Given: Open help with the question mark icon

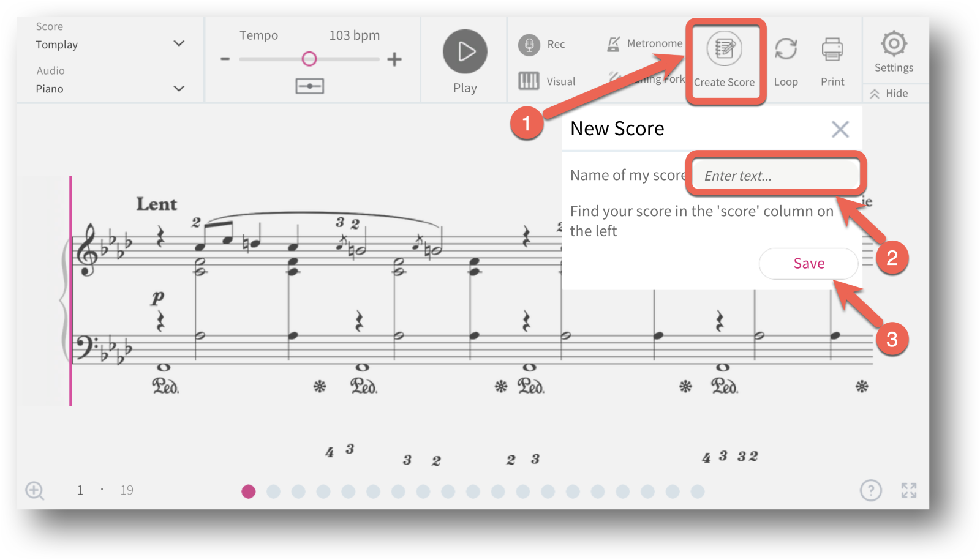Looking at the screenshot, I should [870, 490].
